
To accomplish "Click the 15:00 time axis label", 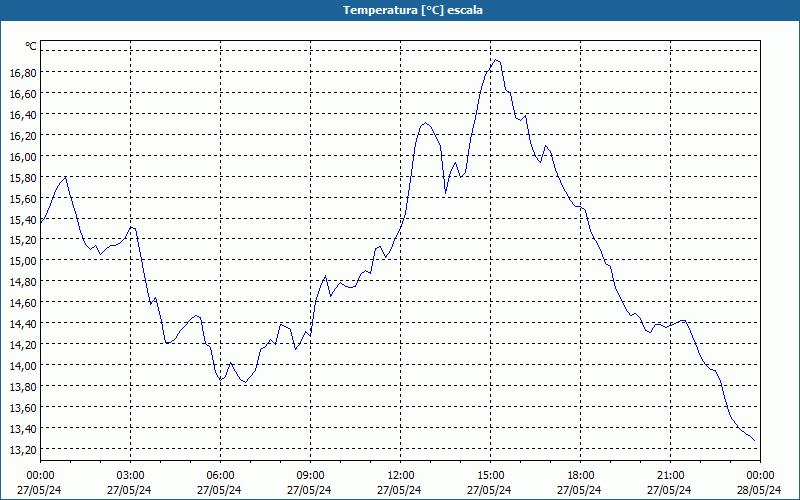I will tap(490, 476).
